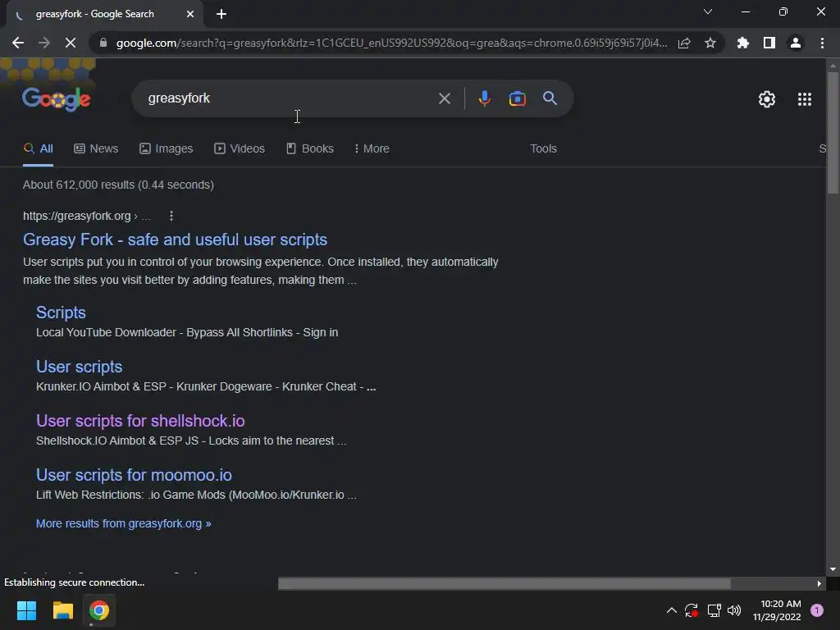Clear the search box text
The image size is (840, 630).
tap(444, 98)
